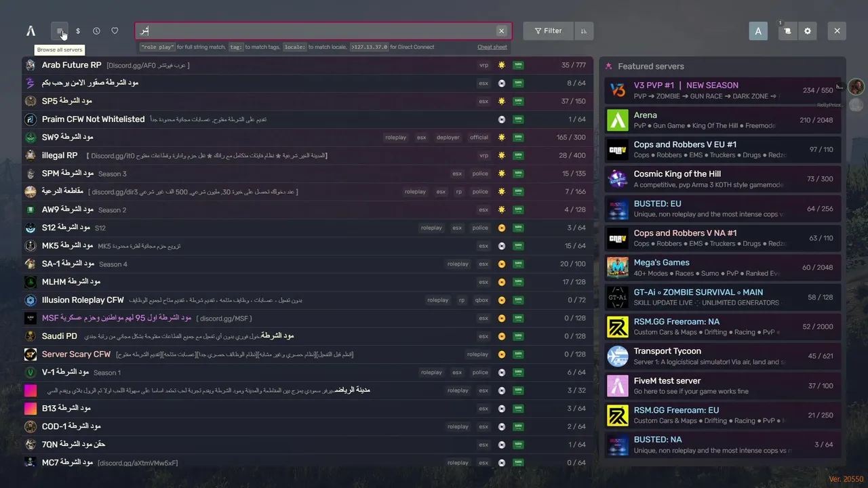
Task: Clear the search box with the X icon
Action: click(x=501, y=31)
